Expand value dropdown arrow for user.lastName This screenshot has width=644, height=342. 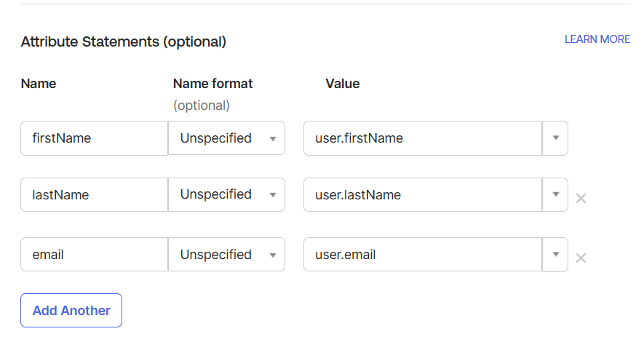[555, 194]
